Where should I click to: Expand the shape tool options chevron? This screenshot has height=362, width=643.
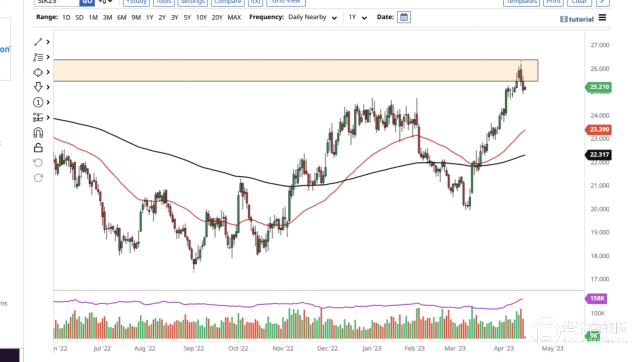click(x=48, y=72)
